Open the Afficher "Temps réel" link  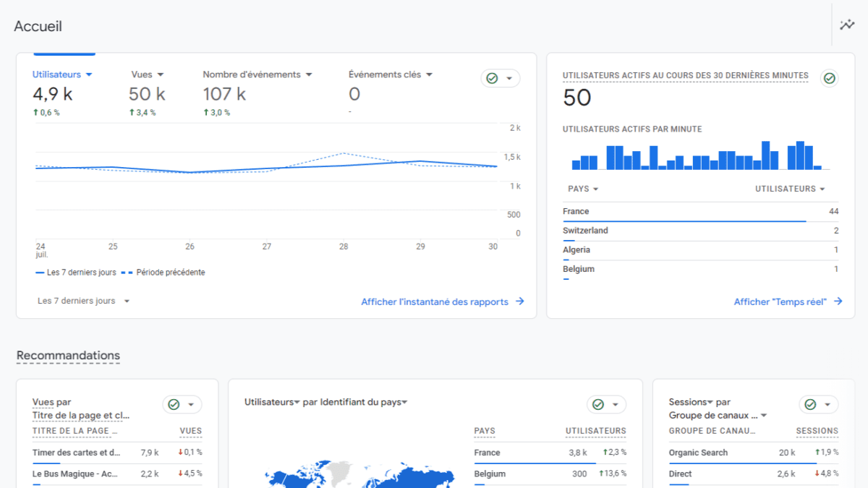[780, 301]
